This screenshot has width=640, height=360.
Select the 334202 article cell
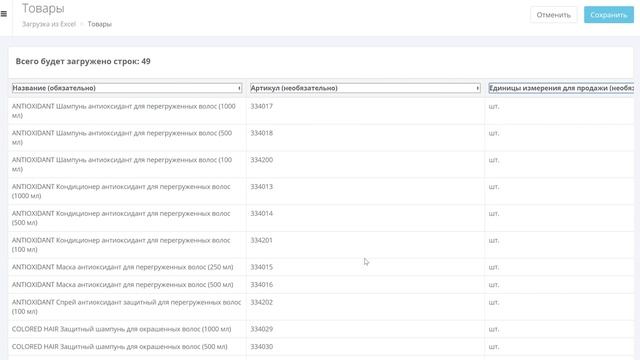[x=262, y=302]
